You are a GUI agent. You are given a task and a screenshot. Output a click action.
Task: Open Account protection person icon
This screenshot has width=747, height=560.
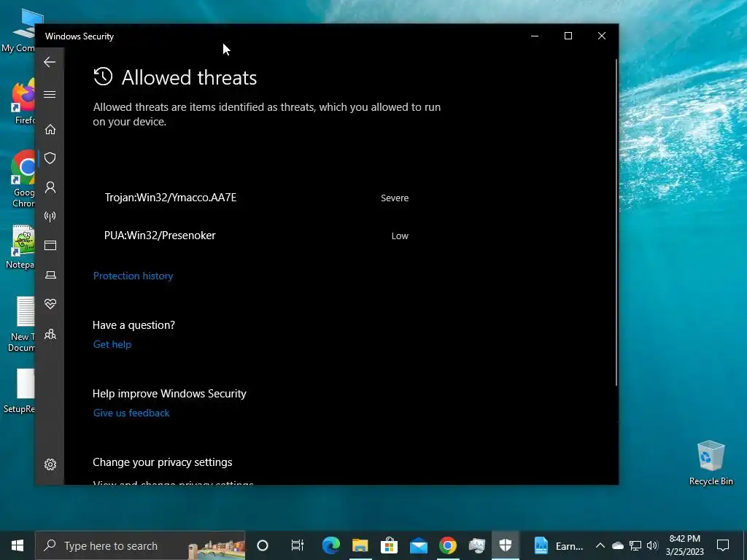50,187
